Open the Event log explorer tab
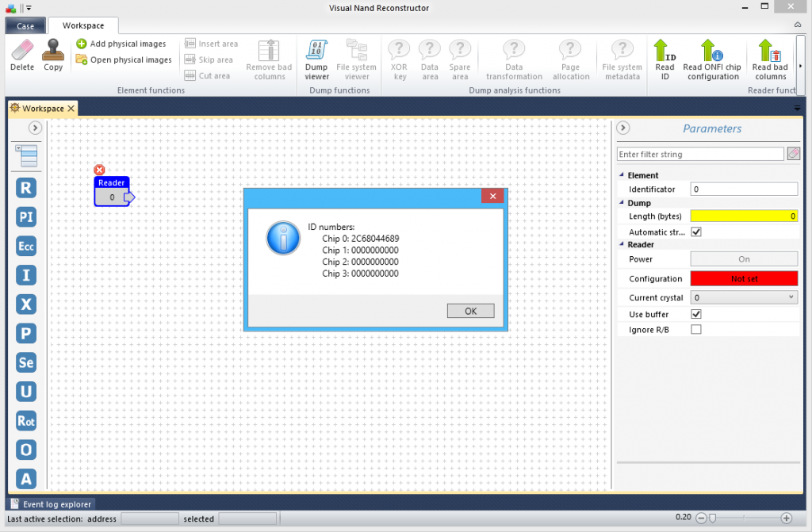 [52, 504]
